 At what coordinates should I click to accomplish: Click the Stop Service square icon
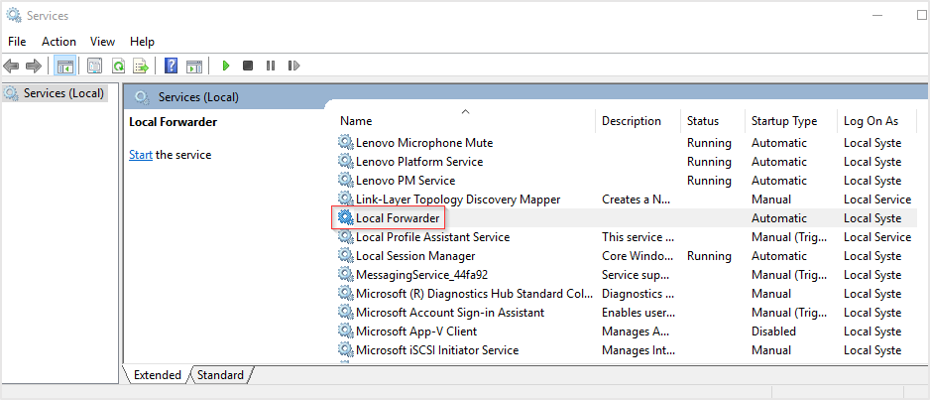click(248, 65)
